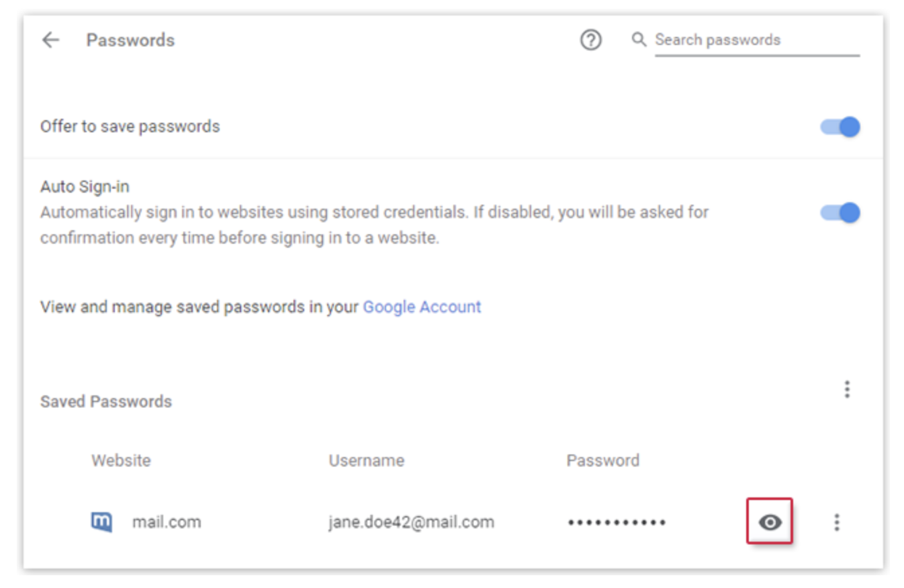This screenshot has height=588, width=904.
Task: Click the mail.com website name
Action: [166, 522]
